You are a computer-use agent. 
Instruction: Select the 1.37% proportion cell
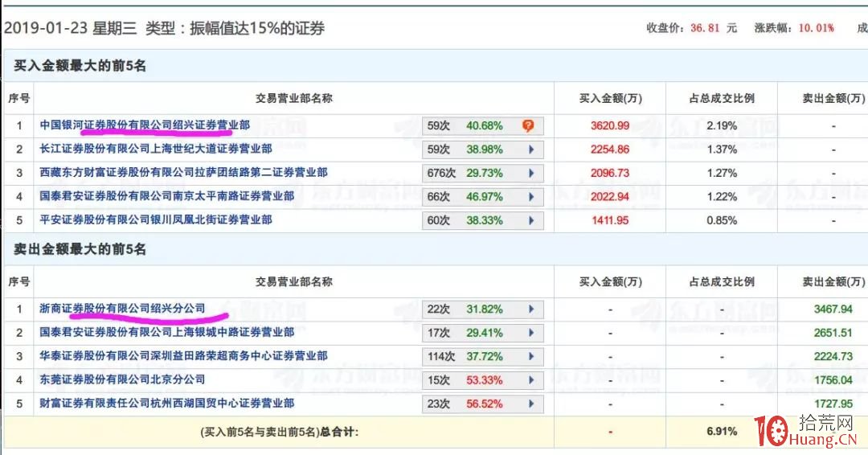point(722,150)
